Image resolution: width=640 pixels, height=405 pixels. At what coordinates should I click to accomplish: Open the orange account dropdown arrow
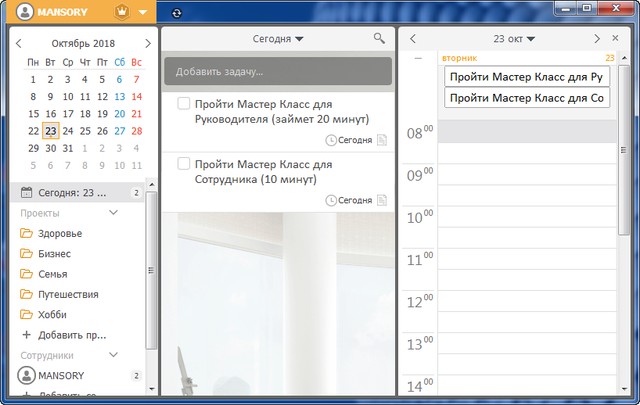[x=143, y=13]
